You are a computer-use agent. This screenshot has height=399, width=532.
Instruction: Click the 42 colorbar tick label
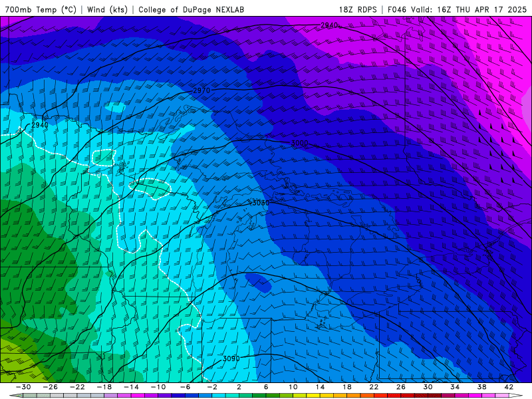(509, 387)
